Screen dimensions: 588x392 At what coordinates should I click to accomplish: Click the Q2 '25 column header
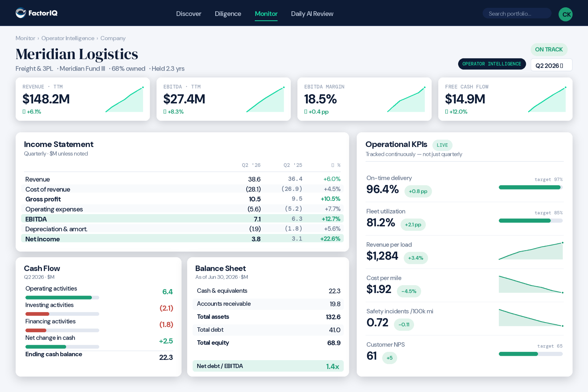pyautogui.click(x=293, y=165)
